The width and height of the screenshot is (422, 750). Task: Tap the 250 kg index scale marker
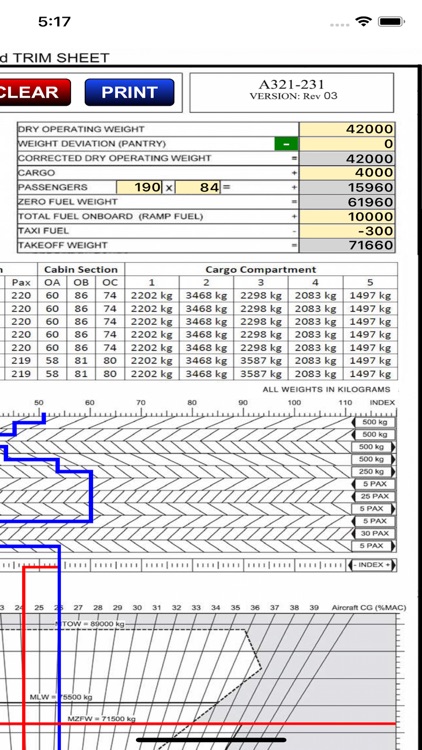pyautogui.click(x=374, y=472)
